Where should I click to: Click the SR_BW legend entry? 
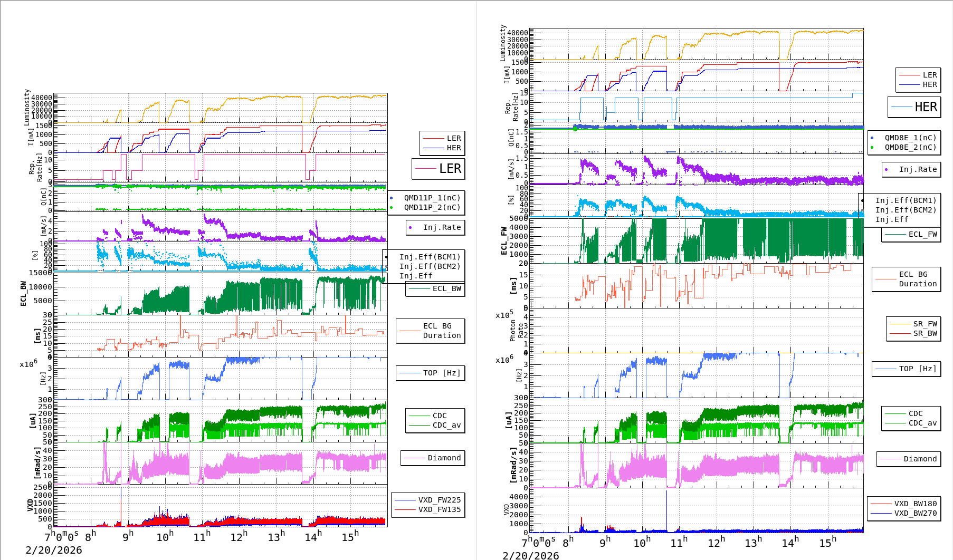coord(913,333)
